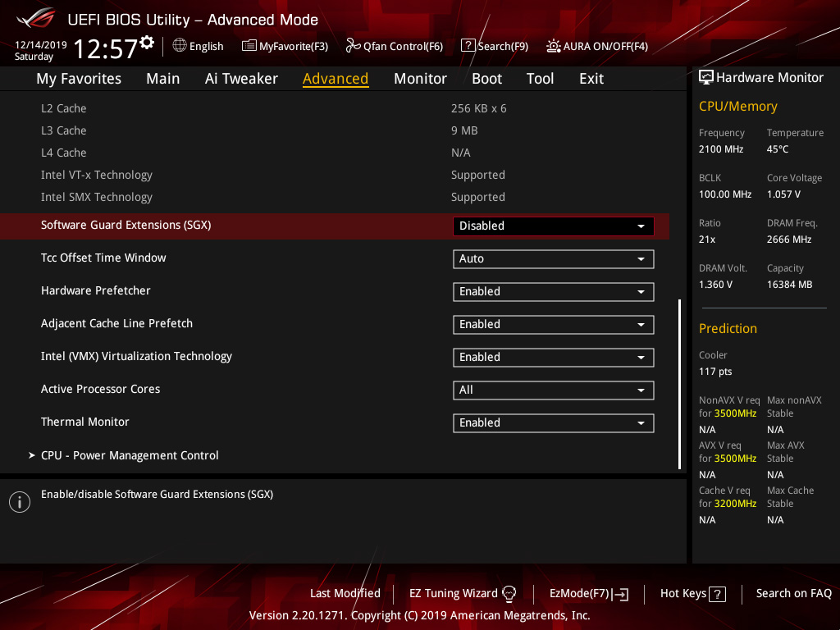Open Adjacent Cache Line Prefetch dropdown
840x630 pixels.
coord(554,324)
